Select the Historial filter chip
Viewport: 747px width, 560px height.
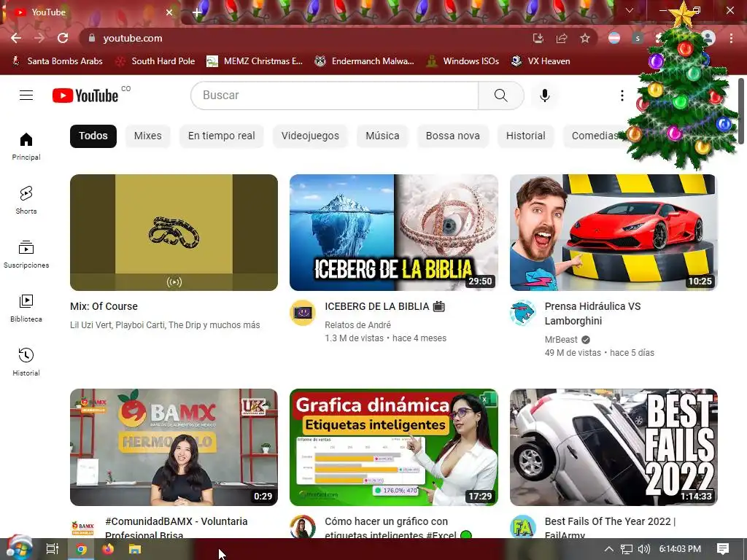pos(525,136)
